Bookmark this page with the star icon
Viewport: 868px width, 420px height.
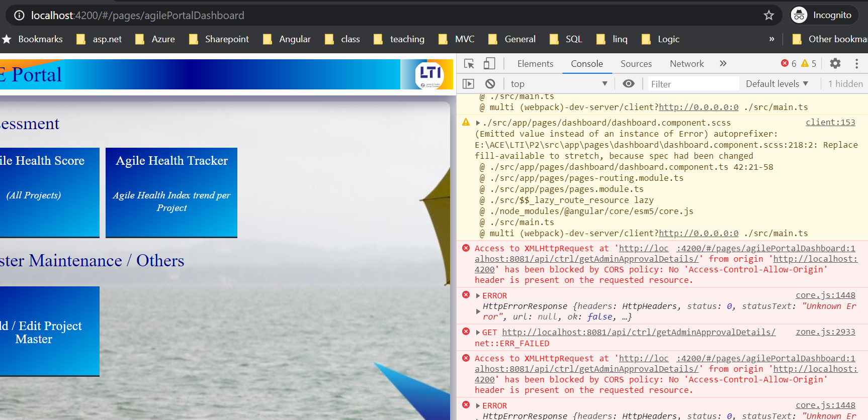click(x=768, y=15)
